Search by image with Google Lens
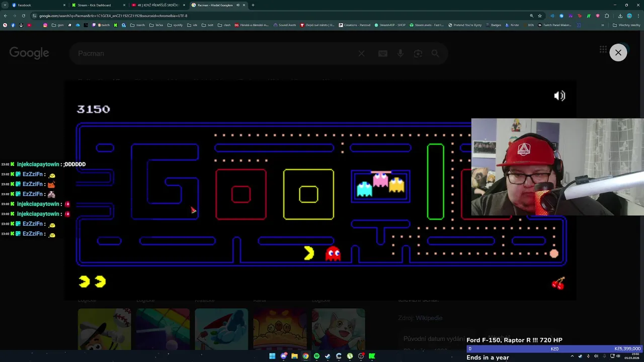 [x=418, y=53]
